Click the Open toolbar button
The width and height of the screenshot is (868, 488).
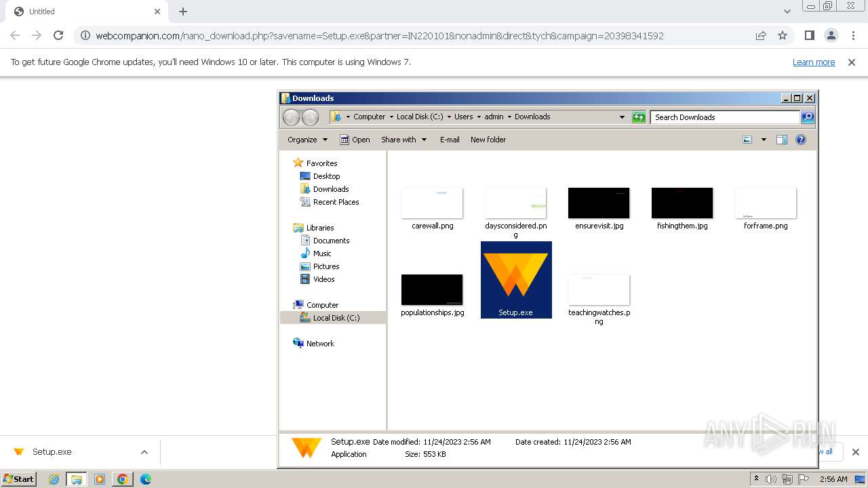[355, 140]
